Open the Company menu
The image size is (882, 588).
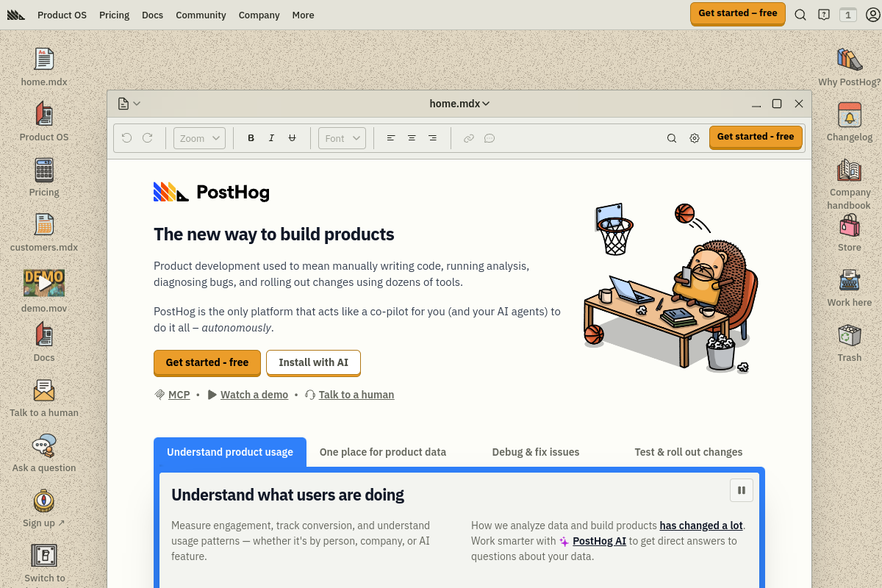point(259,15)
